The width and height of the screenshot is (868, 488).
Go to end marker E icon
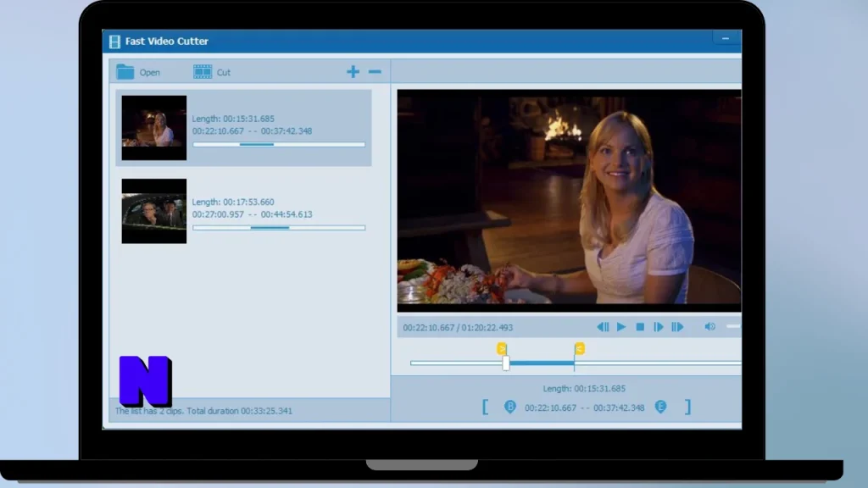pos(660,407)
